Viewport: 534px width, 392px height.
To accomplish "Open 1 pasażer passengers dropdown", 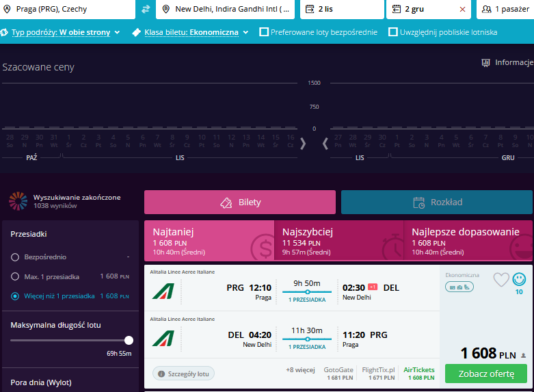I will coord(505,9).
